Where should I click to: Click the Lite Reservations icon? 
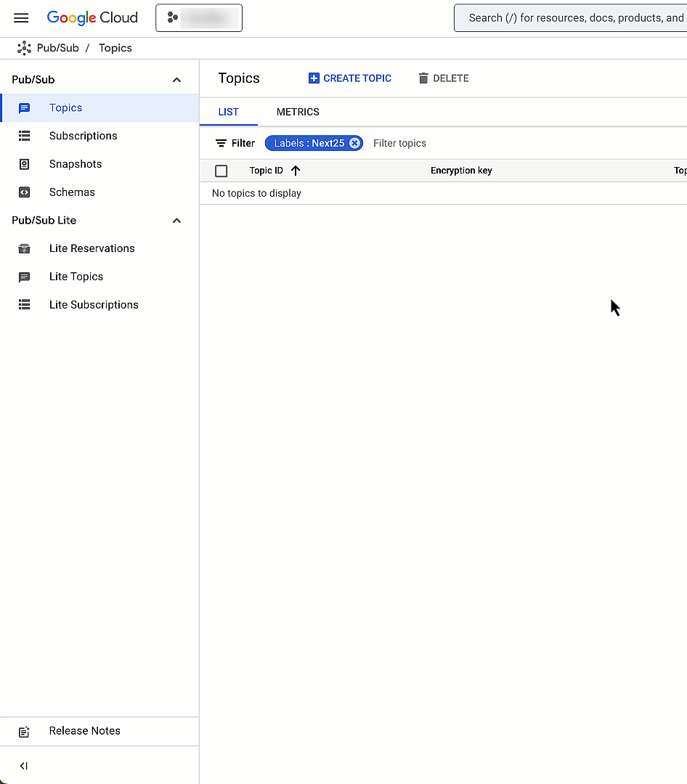pos(25,248)
